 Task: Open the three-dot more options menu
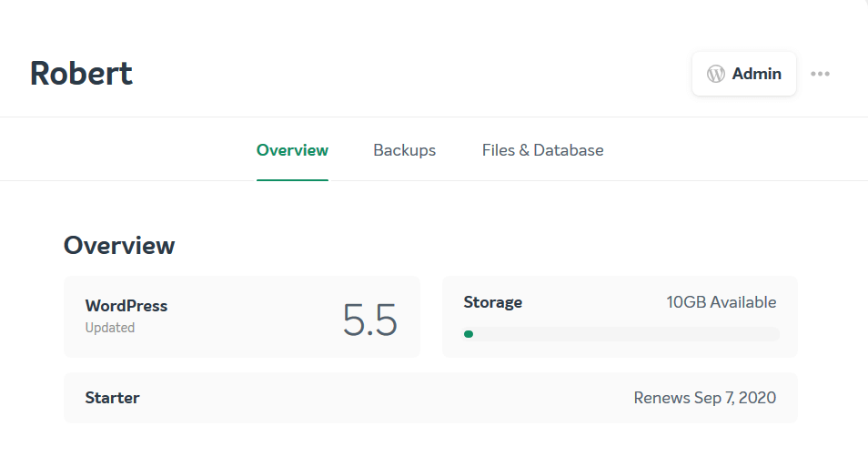(820, 74)
